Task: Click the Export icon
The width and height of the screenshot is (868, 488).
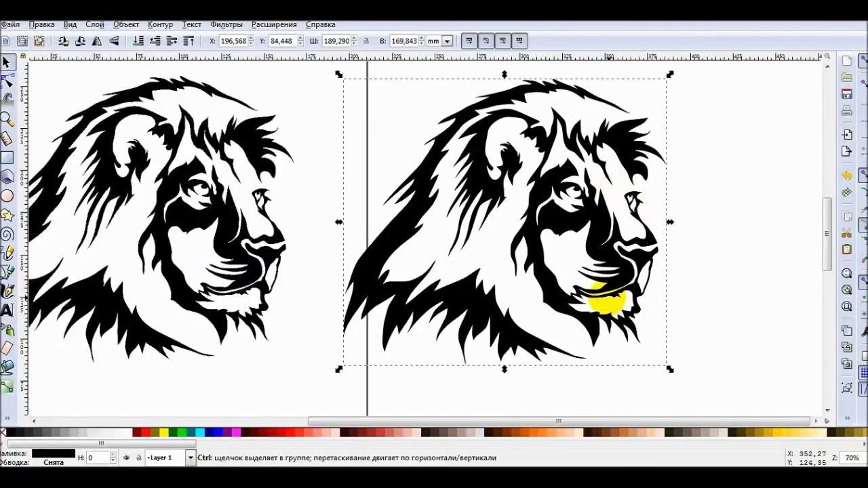Action: pyautogui.click(x=846, y=151)
